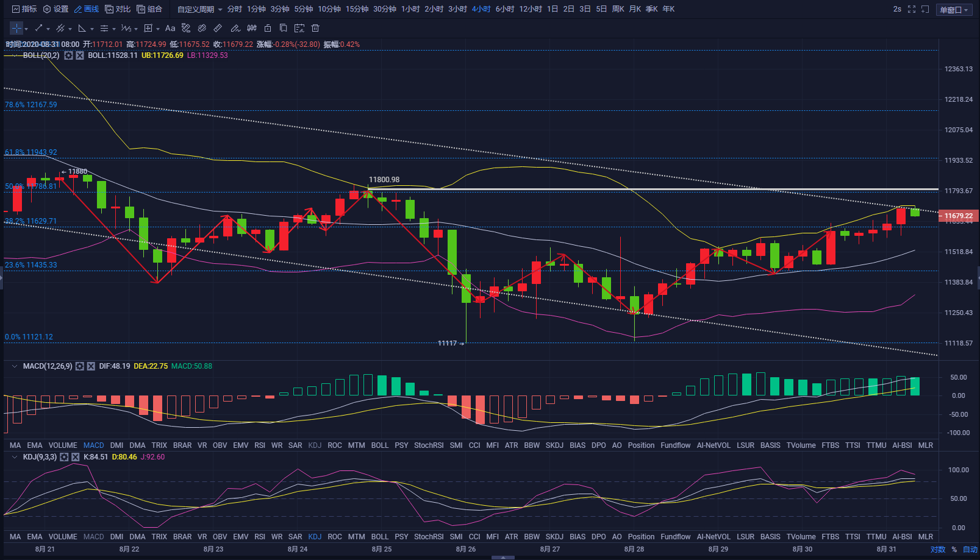Screen dimensions: 980x560
Task: Delete drawings with the trash icon
Action: pyautogui.click(x=315, y=28)
